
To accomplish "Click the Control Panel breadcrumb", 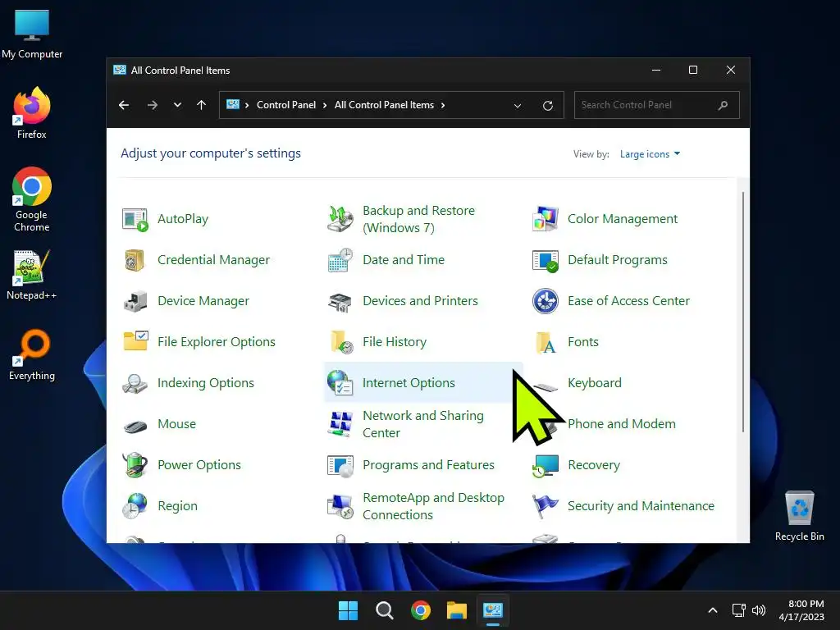I will [x=286, y=105].
